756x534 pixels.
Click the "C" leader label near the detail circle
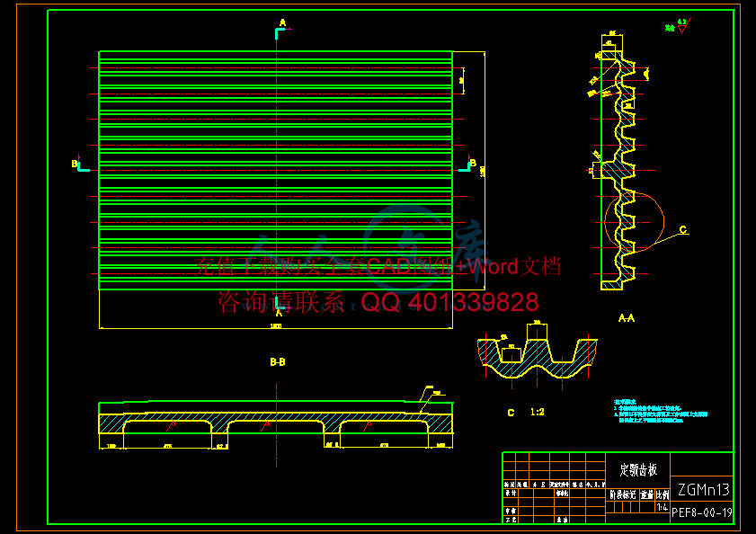pyautogui.click(x=682, y=229)
